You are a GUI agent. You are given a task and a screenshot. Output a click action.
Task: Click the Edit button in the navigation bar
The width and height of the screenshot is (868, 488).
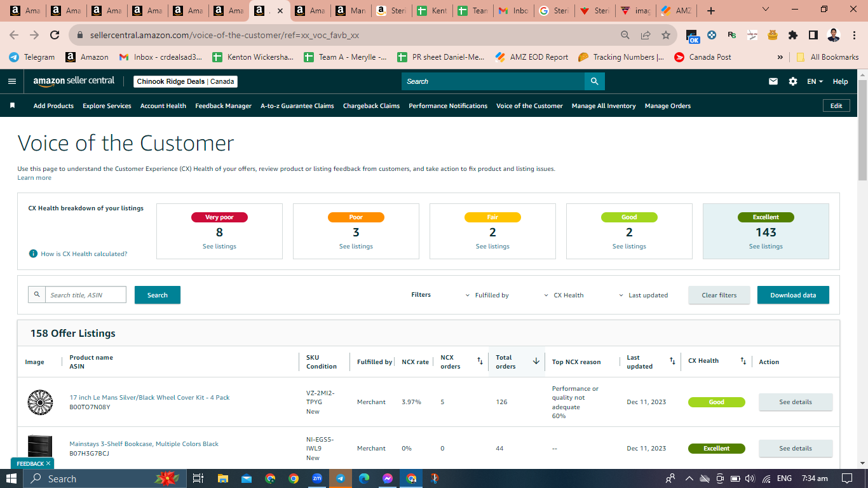tap(836, 105)
